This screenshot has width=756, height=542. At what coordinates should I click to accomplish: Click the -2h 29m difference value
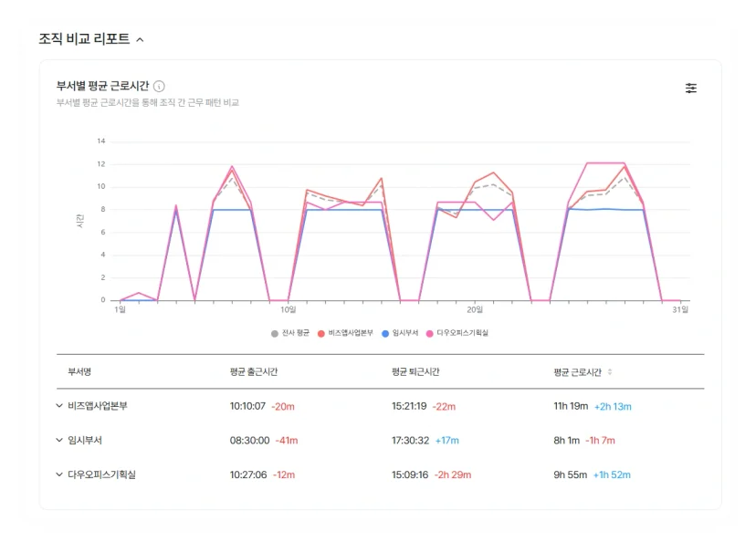pos(453,475)
